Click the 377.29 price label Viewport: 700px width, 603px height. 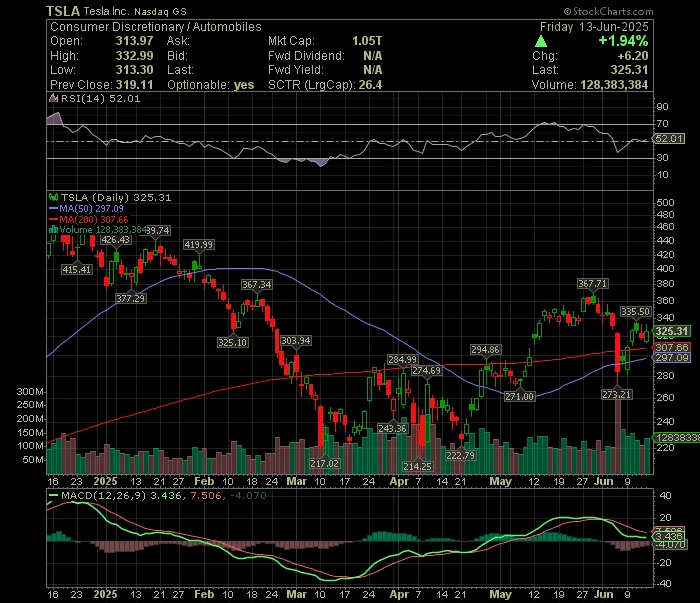coord(130,298)
